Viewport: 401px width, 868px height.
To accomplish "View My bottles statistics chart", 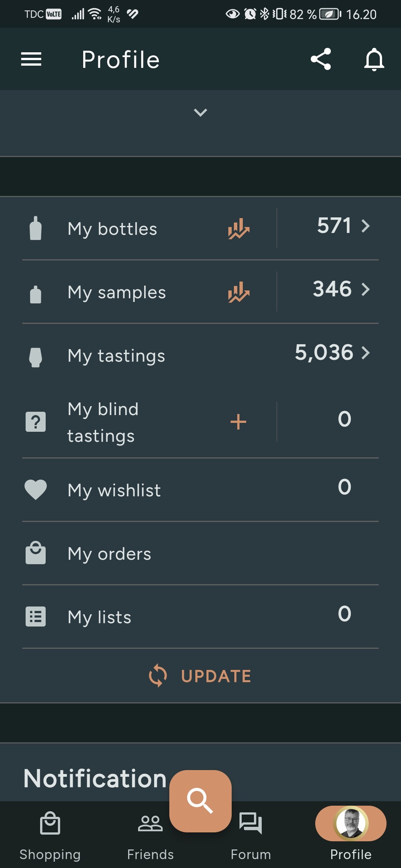I will coord(238,228).
